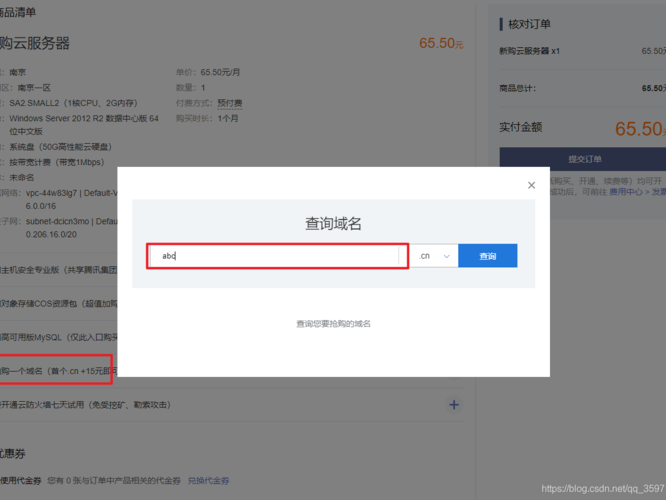Click the domain name input field
This screenshot has width=666, height=500.
pos(274,256)
